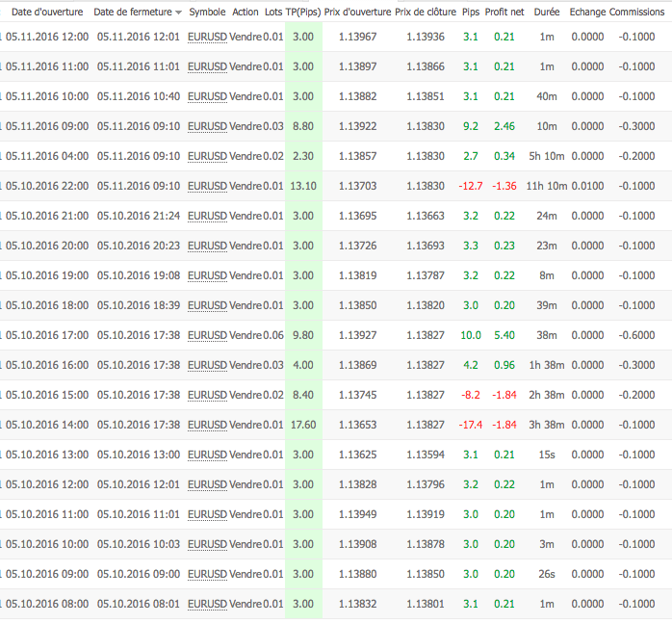Click the 0.0100 Echange value

[x=587, y=186]
